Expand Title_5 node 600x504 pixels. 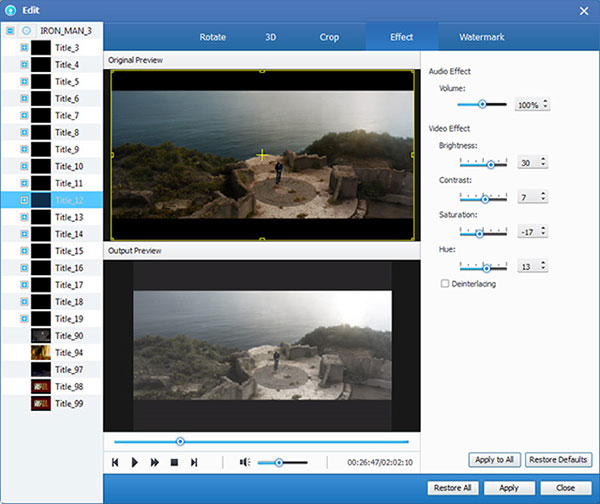pos(24,82)
